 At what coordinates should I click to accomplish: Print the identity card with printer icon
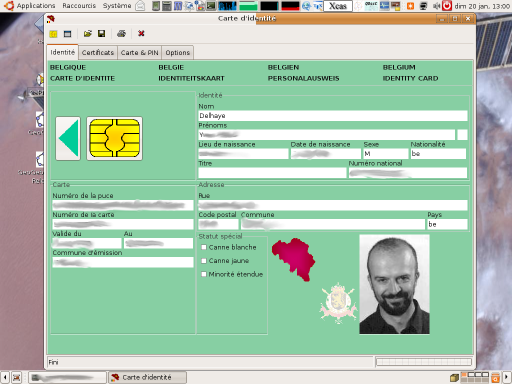coord(121,34)
